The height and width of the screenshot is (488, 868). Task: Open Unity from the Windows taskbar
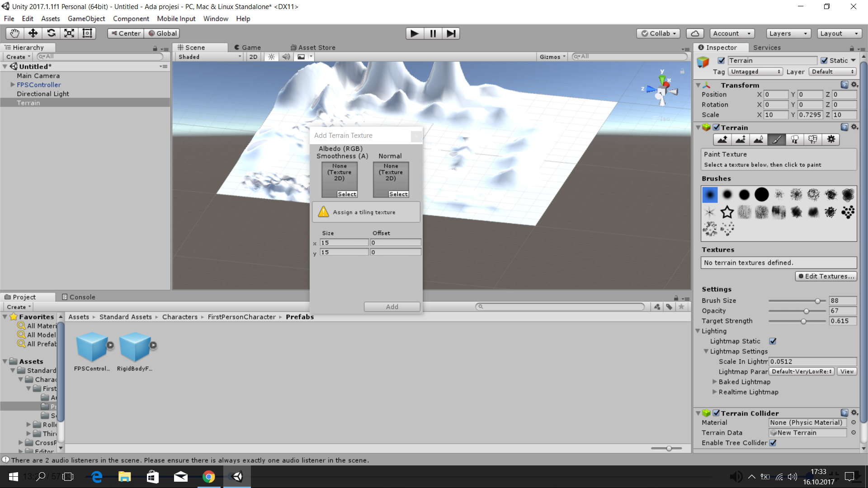point(237,477)
